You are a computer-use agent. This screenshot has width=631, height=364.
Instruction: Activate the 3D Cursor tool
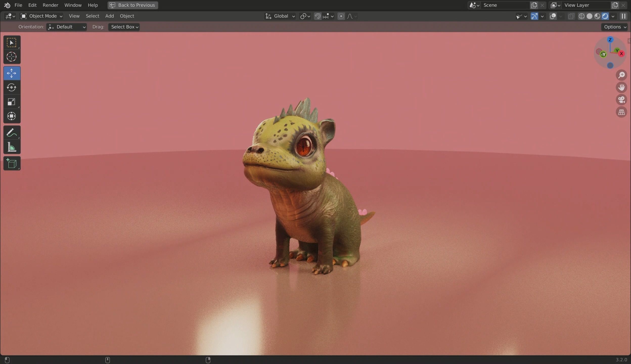click(12, 57)
